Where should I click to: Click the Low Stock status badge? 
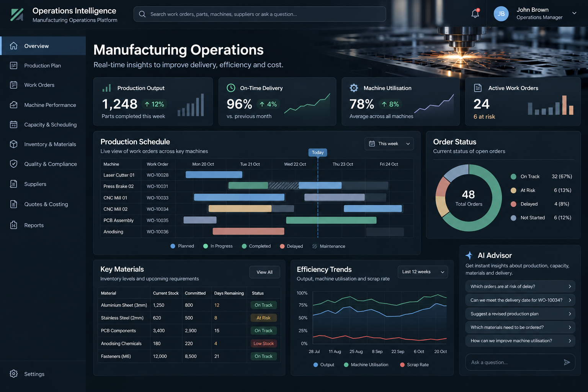[263, 343]
